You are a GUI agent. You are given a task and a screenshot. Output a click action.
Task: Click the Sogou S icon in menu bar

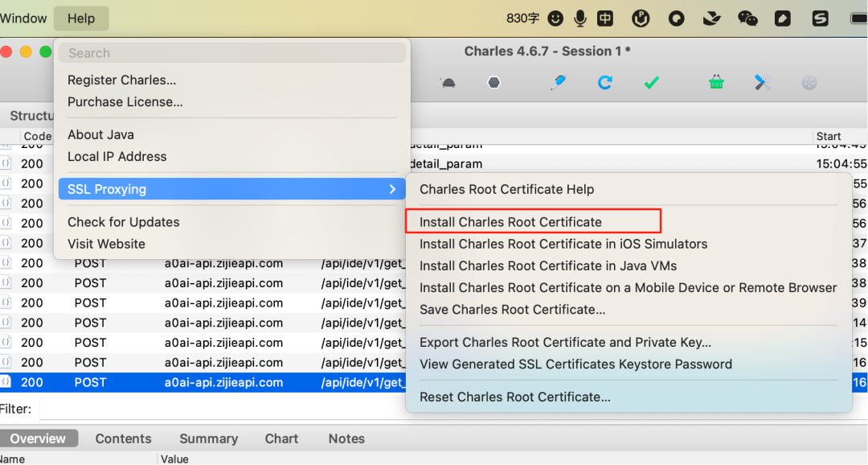tap(820, 19)
